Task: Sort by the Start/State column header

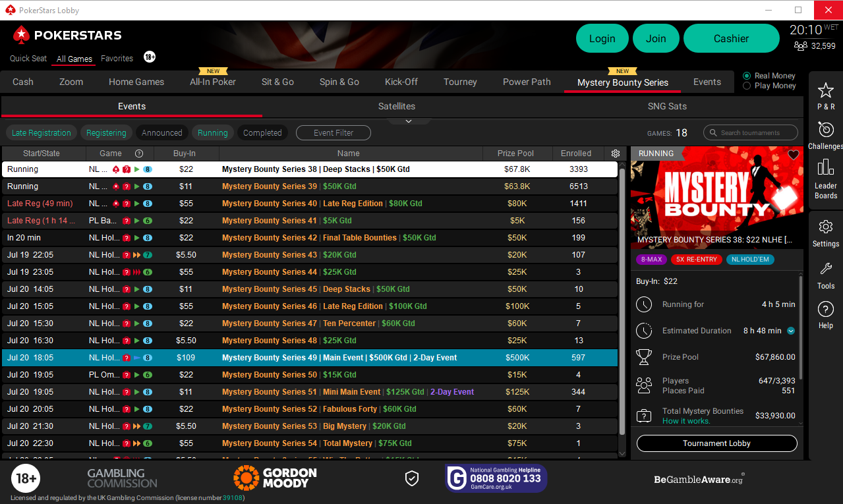Action: (x=42, y=154)
